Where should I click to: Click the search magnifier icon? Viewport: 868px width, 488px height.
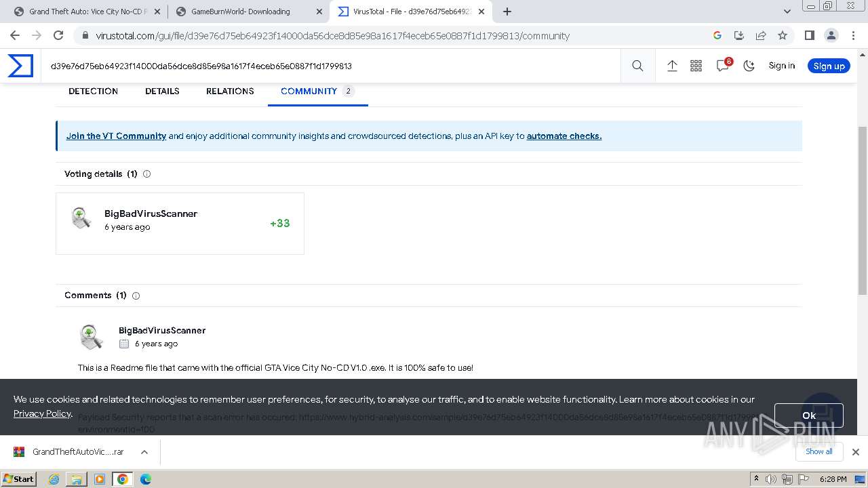point(637,66)
